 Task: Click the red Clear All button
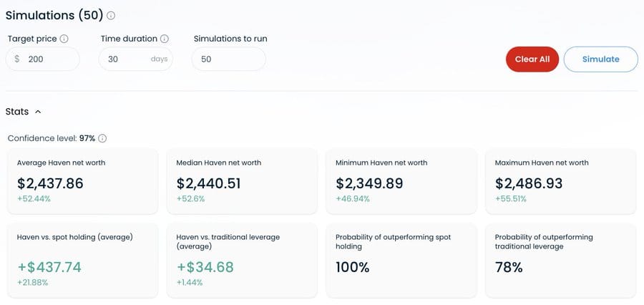click(532, 59)
